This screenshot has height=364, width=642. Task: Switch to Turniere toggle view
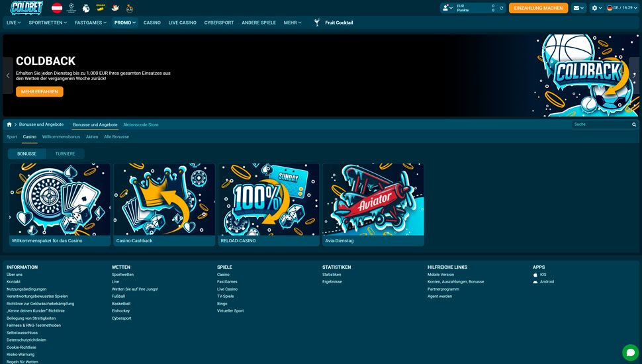(65, 154)
